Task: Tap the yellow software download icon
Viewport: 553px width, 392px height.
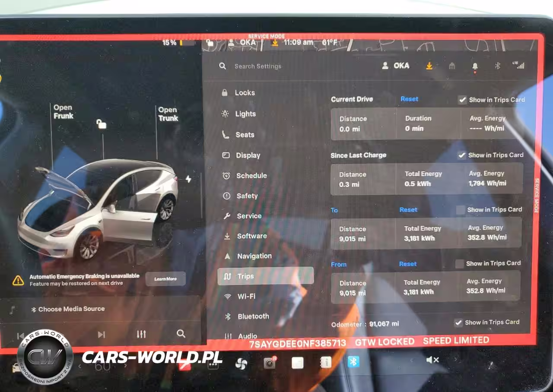Action: pos(429,66)
